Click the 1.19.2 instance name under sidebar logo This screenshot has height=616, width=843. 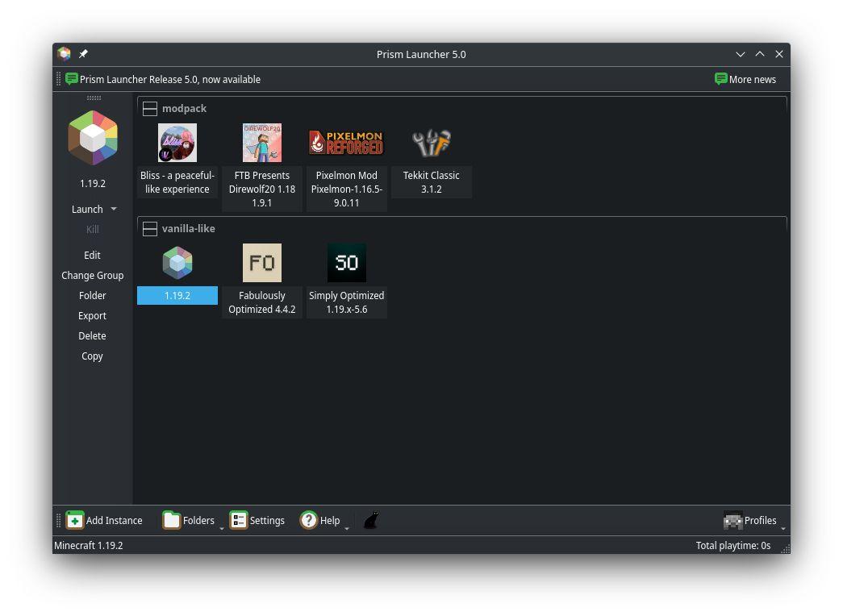pos(93,183)
